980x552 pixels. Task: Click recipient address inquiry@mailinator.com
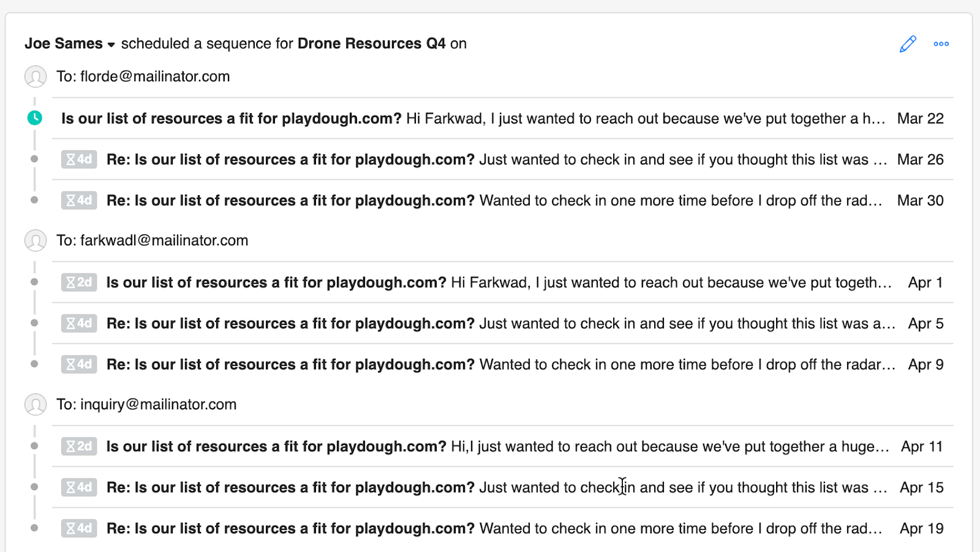click(x=158, y=405)
